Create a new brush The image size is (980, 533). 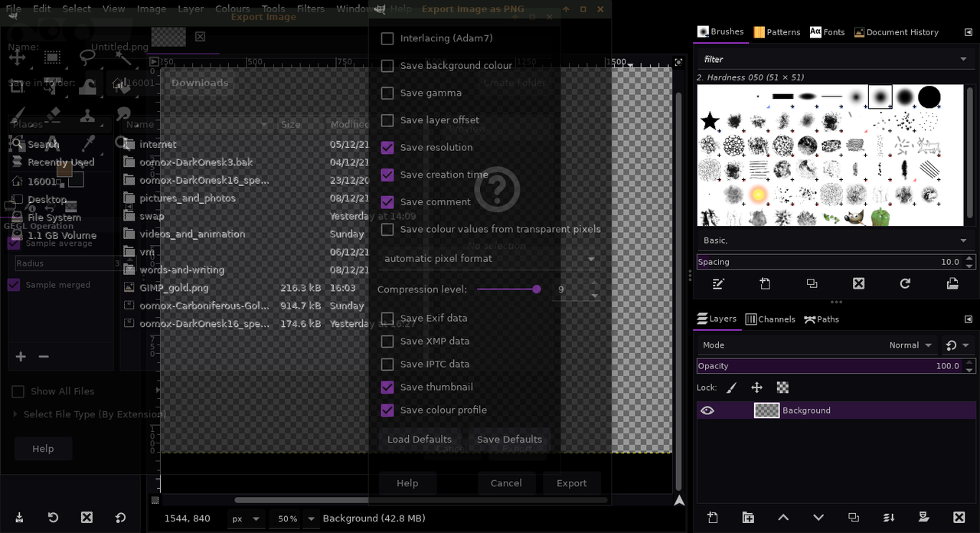coord(765,283)
